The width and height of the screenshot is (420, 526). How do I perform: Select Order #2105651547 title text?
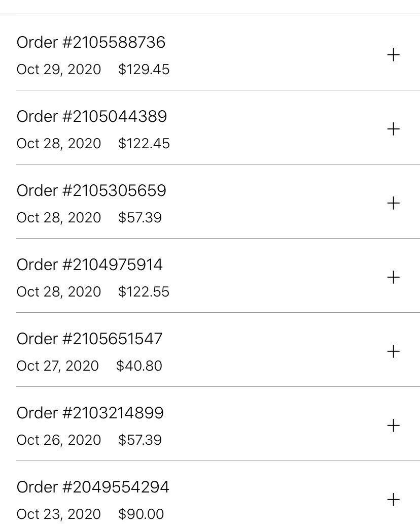[89, 339]
